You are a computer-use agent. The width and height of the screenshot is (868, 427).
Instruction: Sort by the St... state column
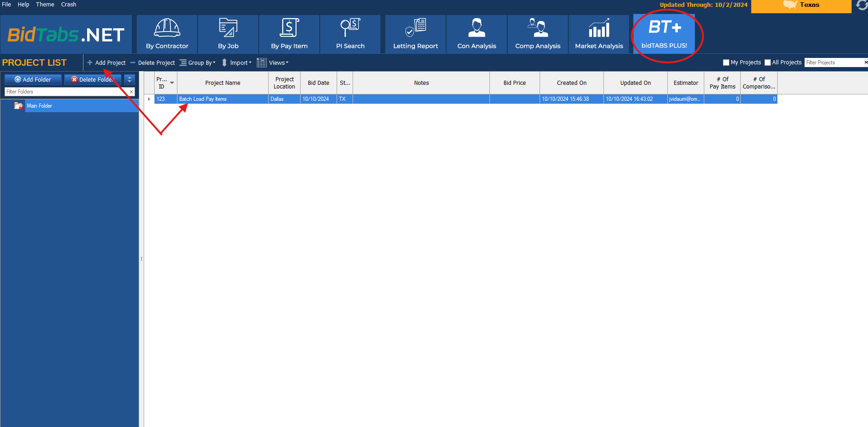pyautogui.click(x=345, y=83)
